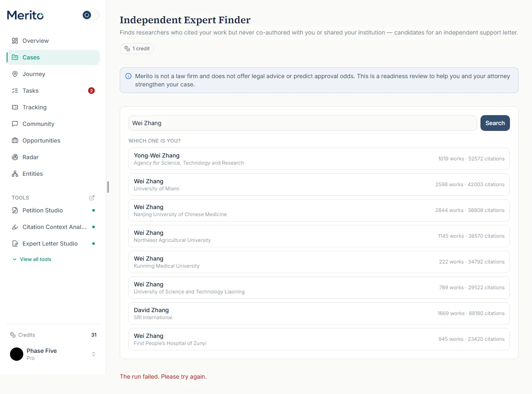Select Wei Zhang, First People's Hospital of Zunyi
532x394 pixels.
point(319,339)
